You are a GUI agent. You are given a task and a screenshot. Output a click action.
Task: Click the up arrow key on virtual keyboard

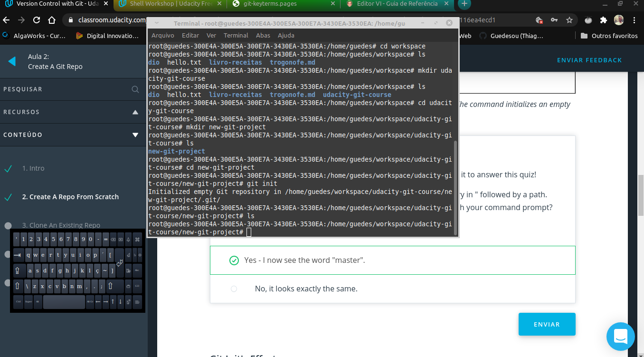coord(113,302)
